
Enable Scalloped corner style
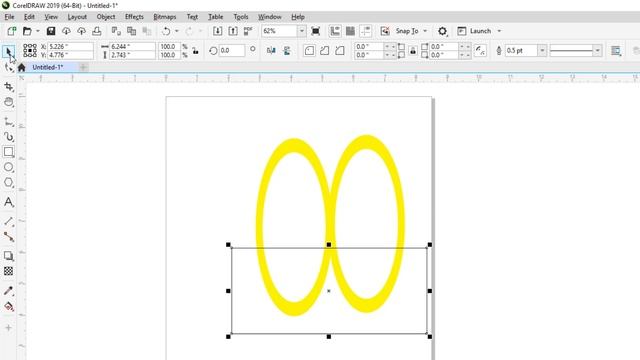click(324, 51)
